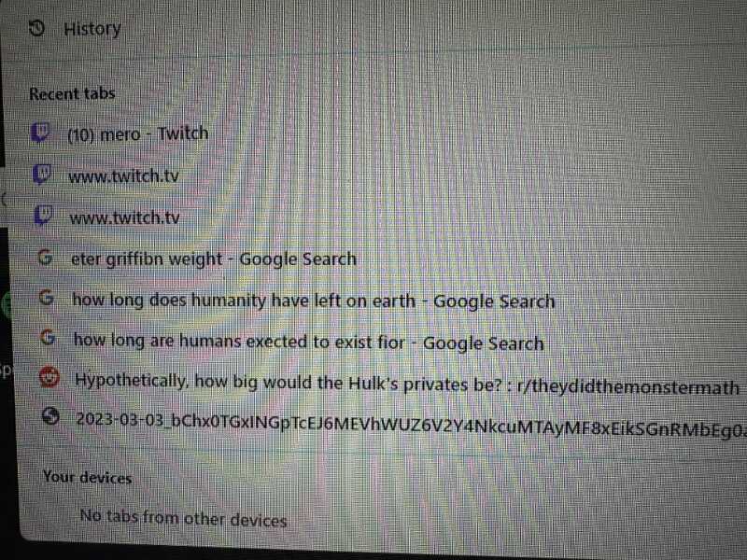Click the Twitch icon beside mero
The width and height of the screenshot is (747, 560).
40,132
